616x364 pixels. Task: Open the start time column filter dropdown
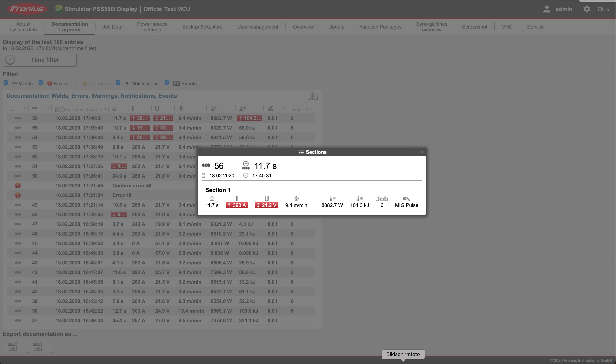pos(105,109)
